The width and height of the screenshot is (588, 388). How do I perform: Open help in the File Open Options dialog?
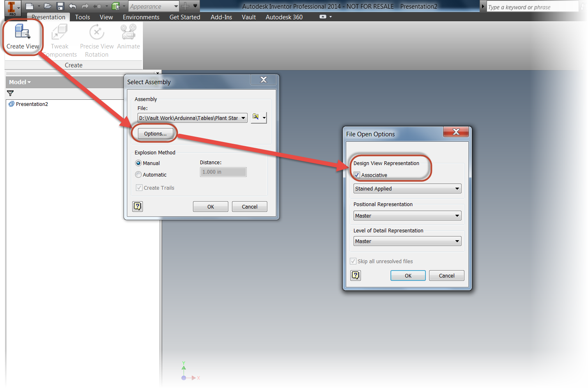(x=356, y=275)
